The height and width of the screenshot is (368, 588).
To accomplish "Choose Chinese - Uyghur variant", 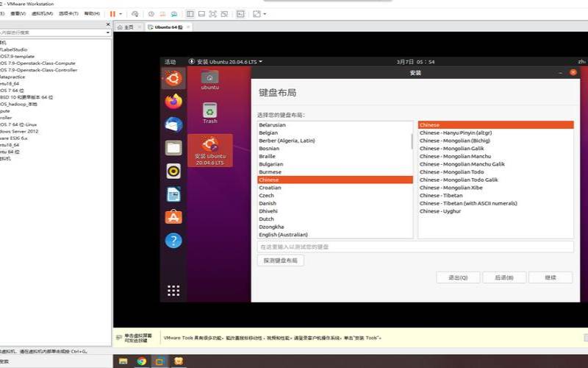I will (495, 211).
